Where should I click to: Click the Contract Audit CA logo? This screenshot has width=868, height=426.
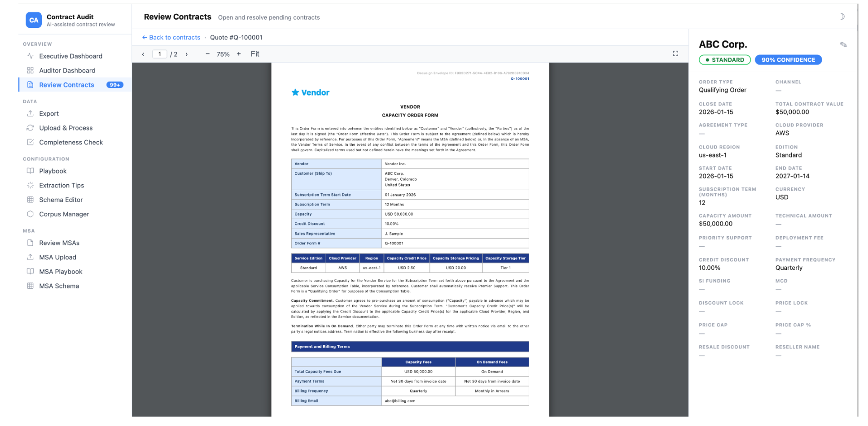[34, 20]
